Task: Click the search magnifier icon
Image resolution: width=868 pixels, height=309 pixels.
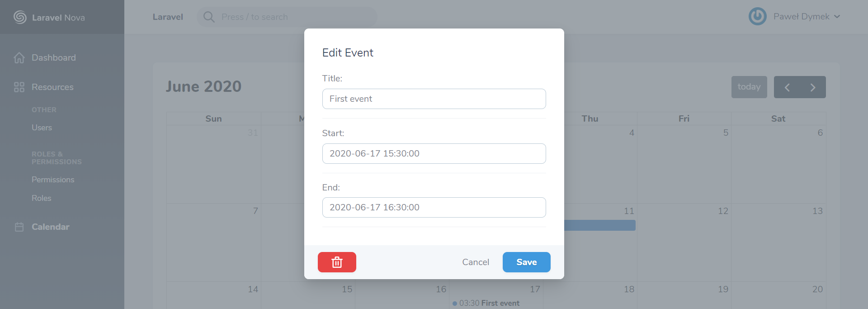Action: click(x=209, y=17)
